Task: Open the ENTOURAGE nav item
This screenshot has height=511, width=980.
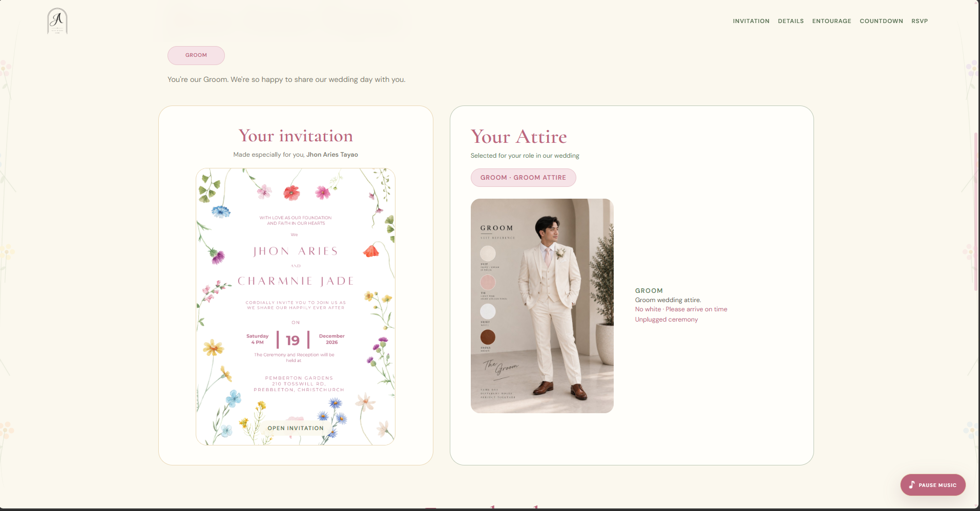Action: coord(831,21)
